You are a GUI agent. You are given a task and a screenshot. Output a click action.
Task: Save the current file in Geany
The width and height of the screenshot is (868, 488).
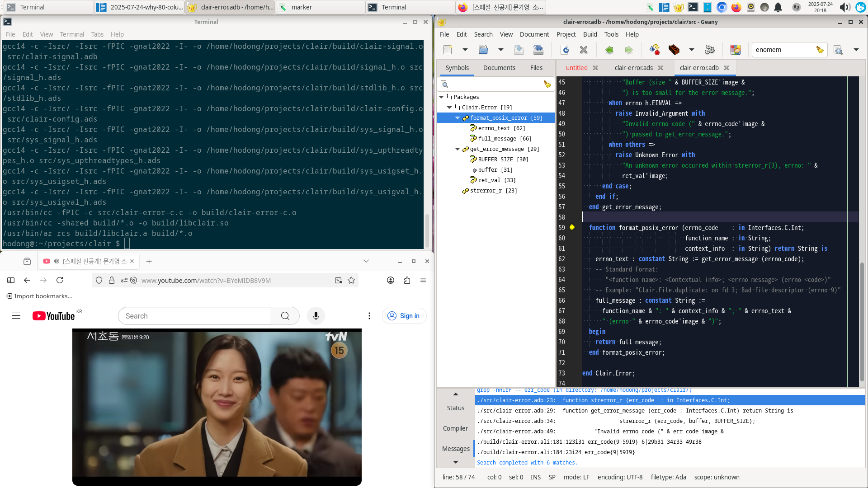pos(519,50)
